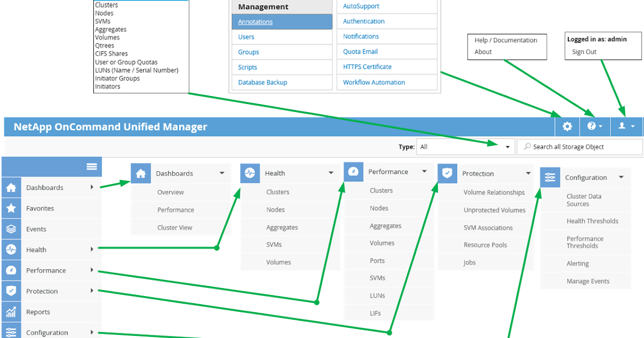Click the Configuration sliders icon in sidebar
644x338 pixels.
10,330
